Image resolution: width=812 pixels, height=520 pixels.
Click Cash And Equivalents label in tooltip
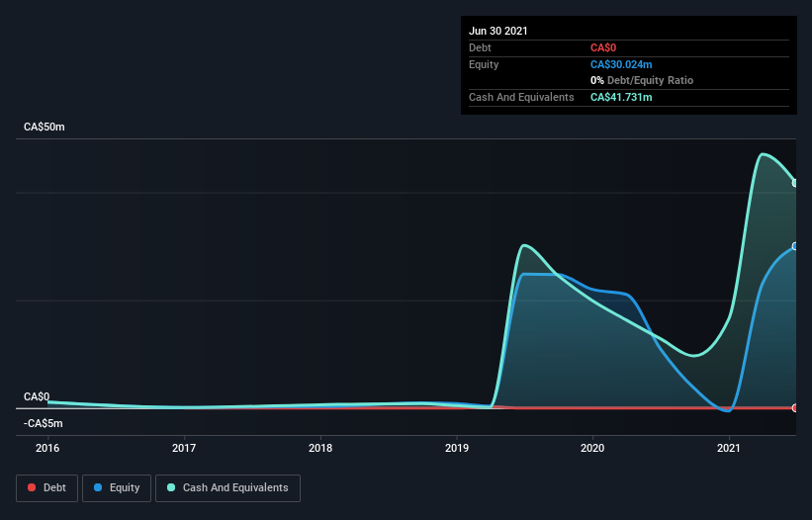click(521, 97)
